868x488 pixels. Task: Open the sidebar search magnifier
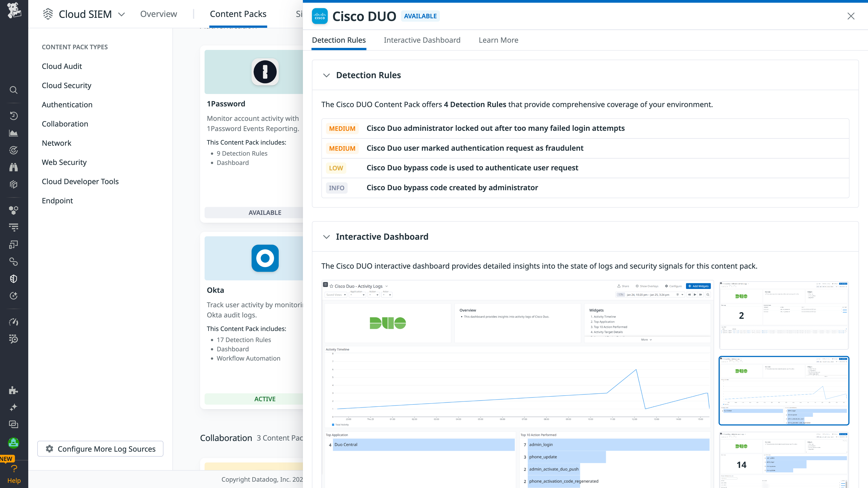tap(14, 90)
